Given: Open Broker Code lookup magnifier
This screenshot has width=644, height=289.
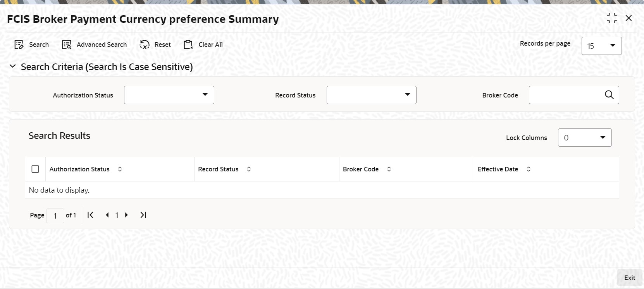Looking at the screenshot, I should 609,95.
